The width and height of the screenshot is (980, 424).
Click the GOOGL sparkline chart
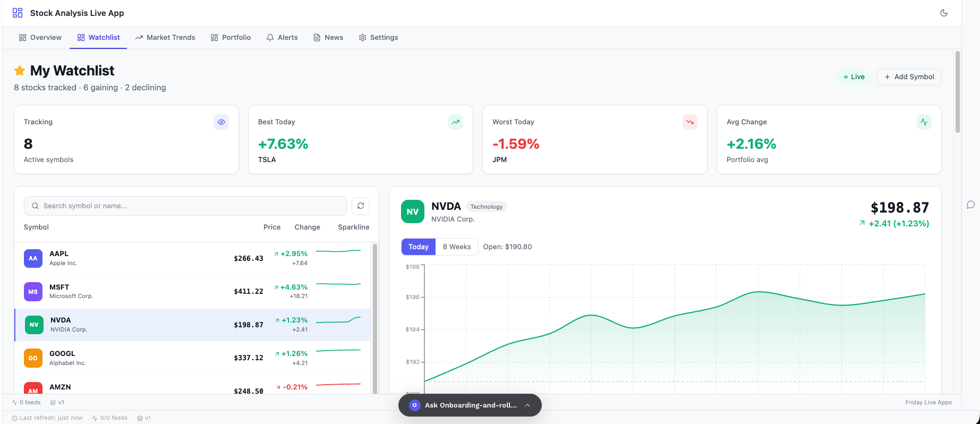pyautogui.click(x=338, y=350)
